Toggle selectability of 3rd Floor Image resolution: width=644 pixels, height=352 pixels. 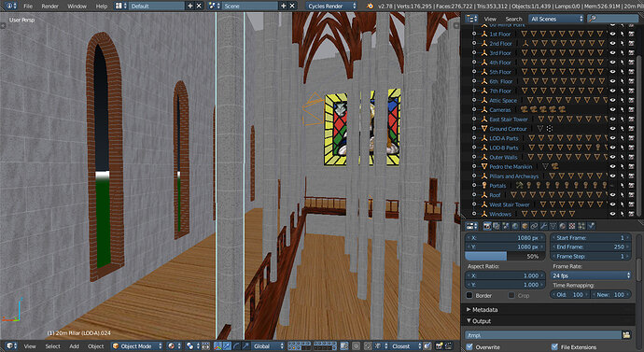point(623,53)
